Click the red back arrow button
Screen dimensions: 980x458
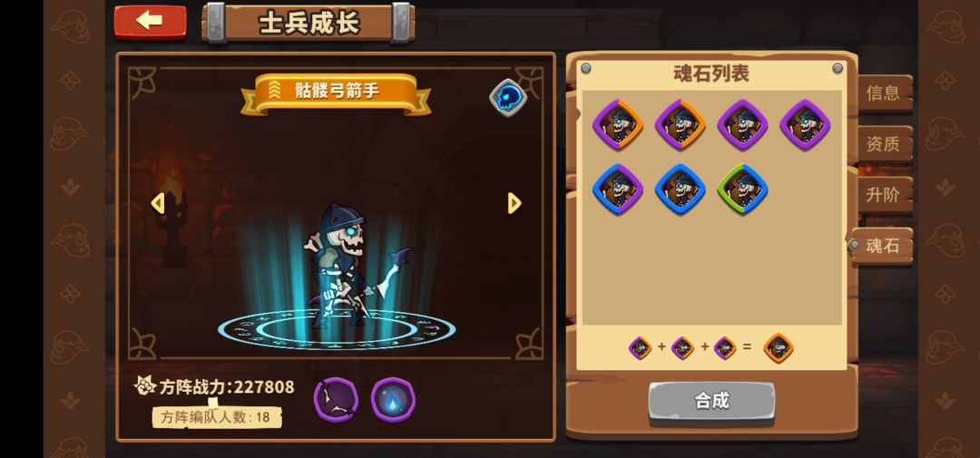pyautogui.click(x=150, y=21)
